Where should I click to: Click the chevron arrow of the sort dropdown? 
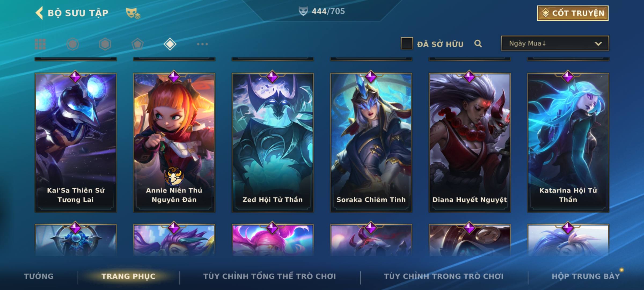click(598, 44)
